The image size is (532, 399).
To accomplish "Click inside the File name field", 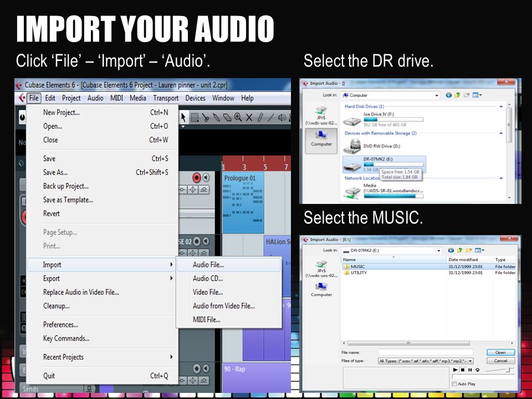I will pyautogui.click(x=426, y=352).
